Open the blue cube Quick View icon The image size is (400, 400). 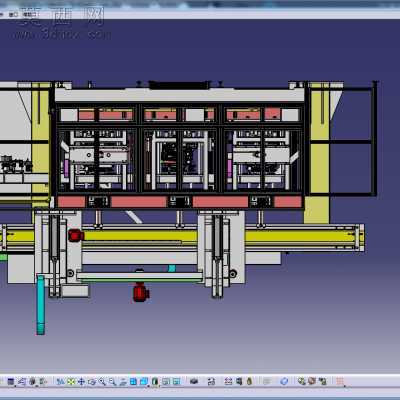[x=144, y=381]
